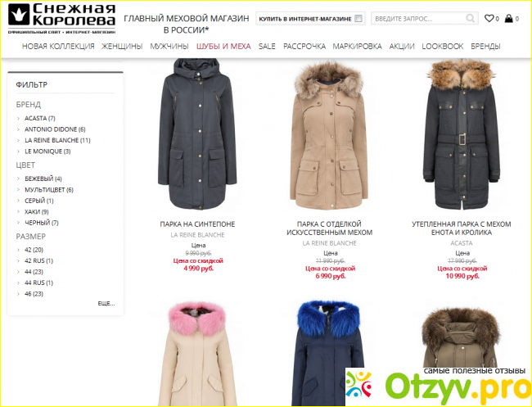Show more sizes with 'ЕЩЕ...' link
The image size is (532, 407).
(x=106, y=304)
